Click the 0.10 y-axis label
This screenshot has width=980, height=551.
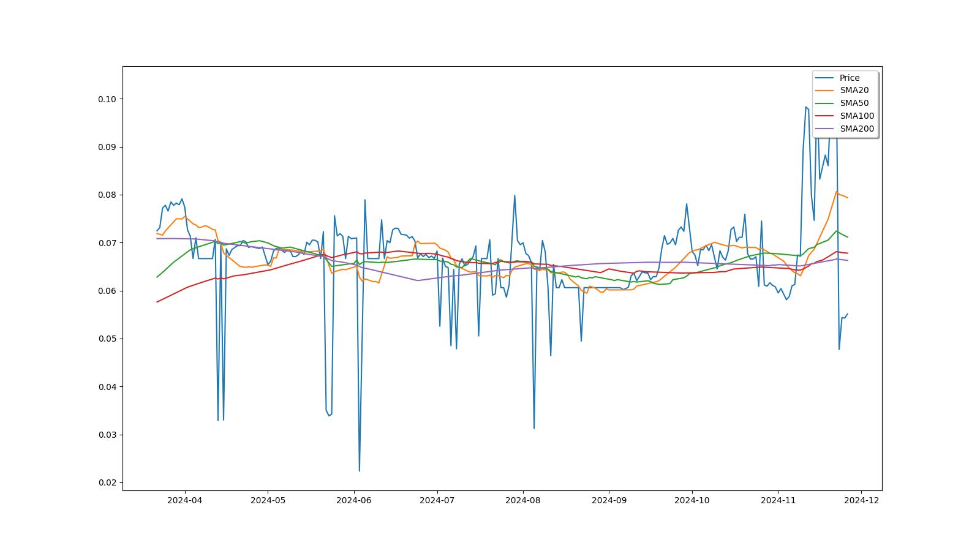107,99
